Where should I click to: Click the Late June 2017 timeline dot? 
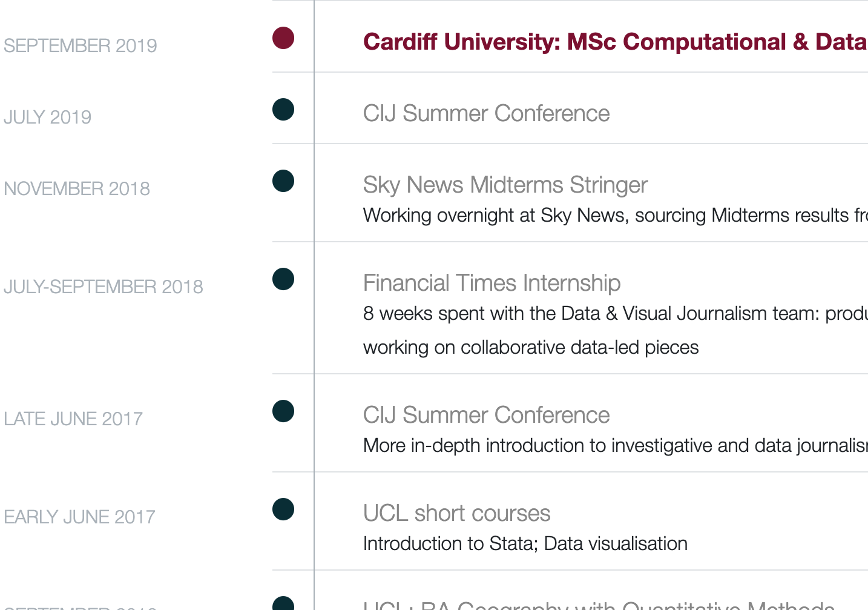(283, 411)
